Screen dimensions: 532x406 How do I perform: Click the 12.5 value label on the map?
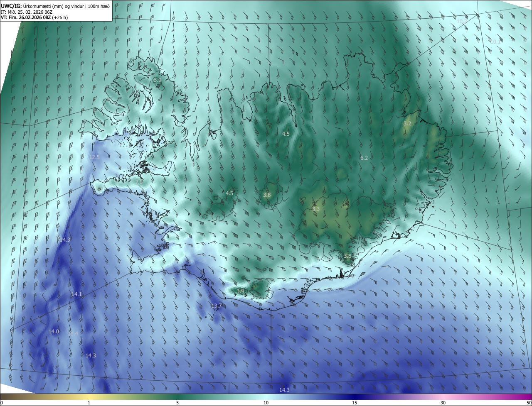(94, 157)
